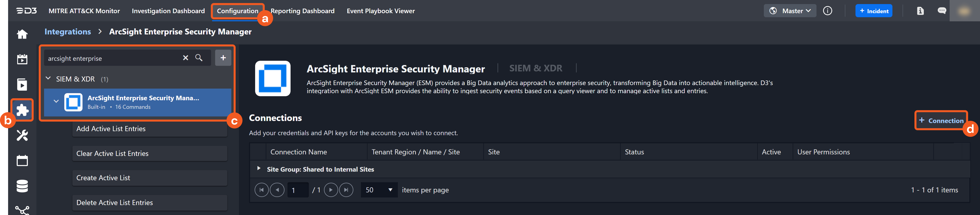Open the database sidebar icon
This screenshot has width=980, height=215.
point(22,186)
